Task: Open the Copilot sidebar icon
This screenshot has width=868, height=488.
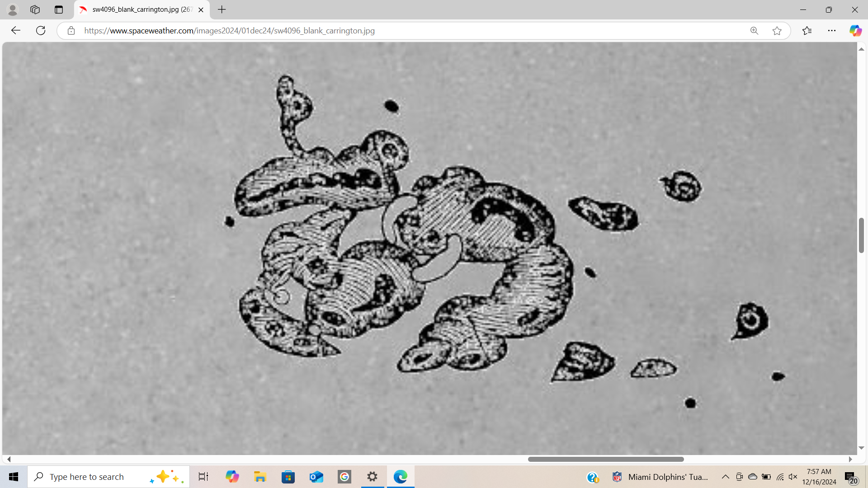Action: tap(855, 31)
